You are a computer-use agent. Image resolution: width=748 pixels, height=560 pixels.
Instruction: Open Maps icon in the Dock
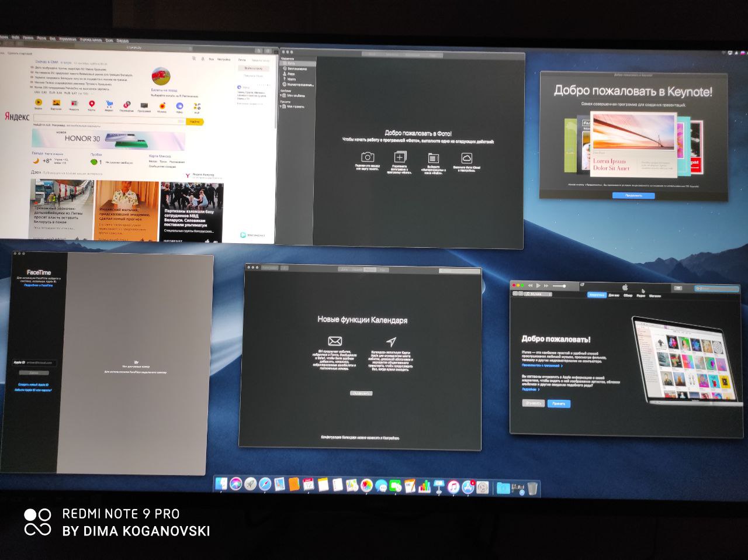(x=351, y=485)
